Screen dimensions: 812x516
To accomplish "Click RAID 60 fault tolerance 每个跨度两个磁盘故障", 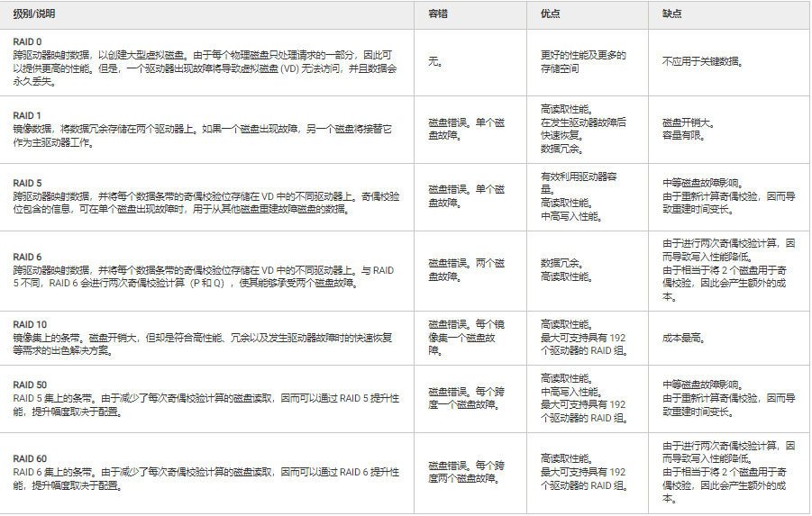I will click(466, 472).
